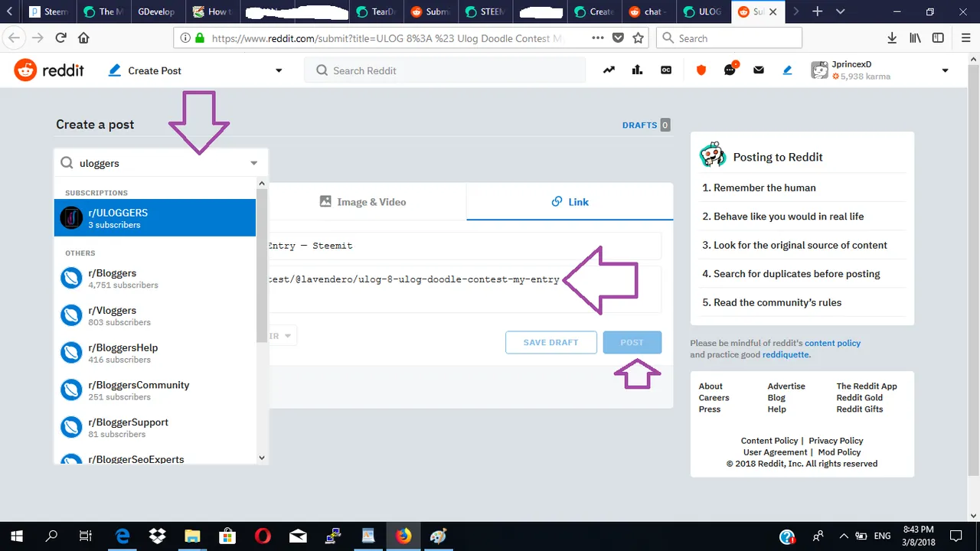Open the Popular trending arrow icon
Screen dimensions: 980x551
609,70
